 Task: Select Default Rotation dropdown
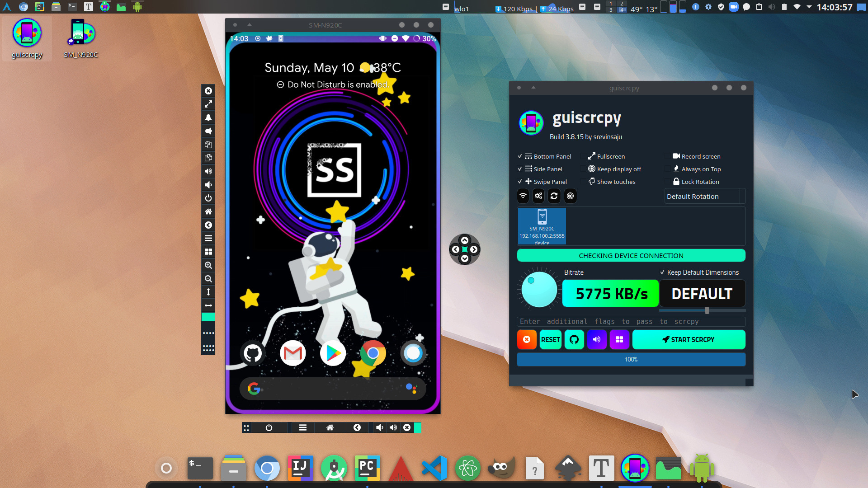pos(705,196)
